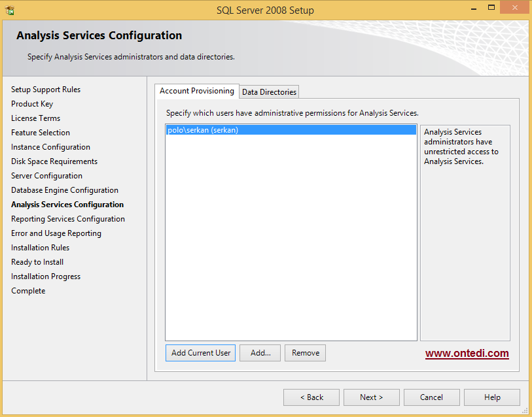
Task: Click Feature Selection in the step list
Action: point(41,133)
